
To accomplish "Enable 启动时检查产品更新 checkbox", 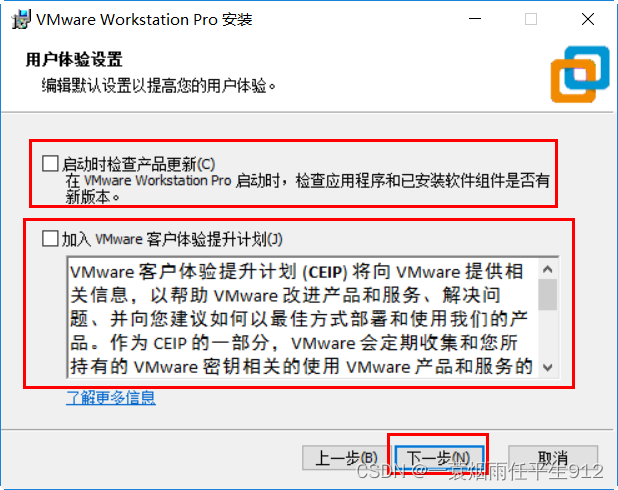I will click(x=50, y=163).
